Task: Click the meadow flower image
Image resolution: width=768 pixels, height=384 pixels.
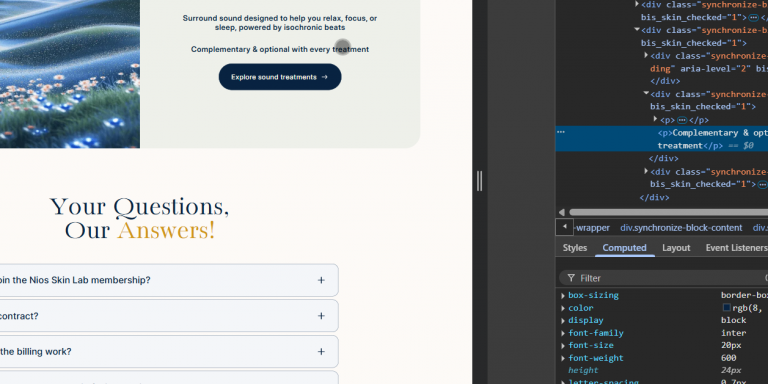Action: pyautogui.click(x=70, y=74)
